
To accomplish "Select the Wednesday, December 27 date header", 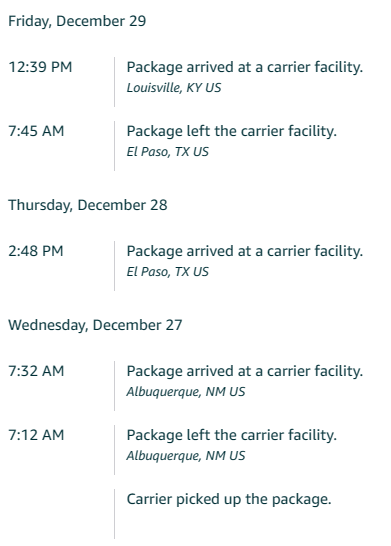I will [95, 325].
